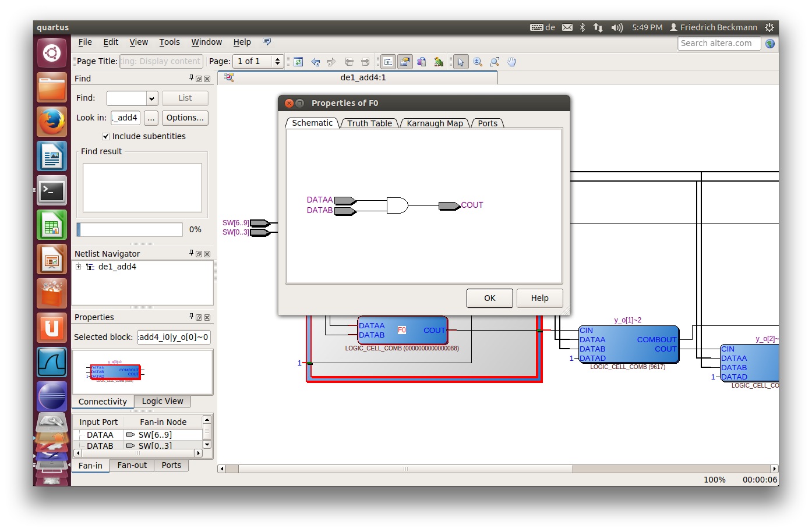Click the zoom-to-fit magnifier icon
812x532 pixels.
pyautogui.click(x=495, y=62)
